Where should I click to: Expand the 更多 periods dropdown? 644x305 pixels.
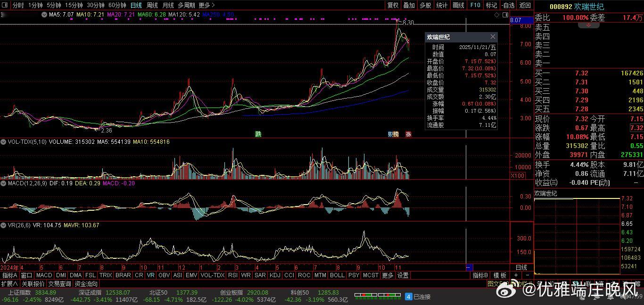[206, 5]
